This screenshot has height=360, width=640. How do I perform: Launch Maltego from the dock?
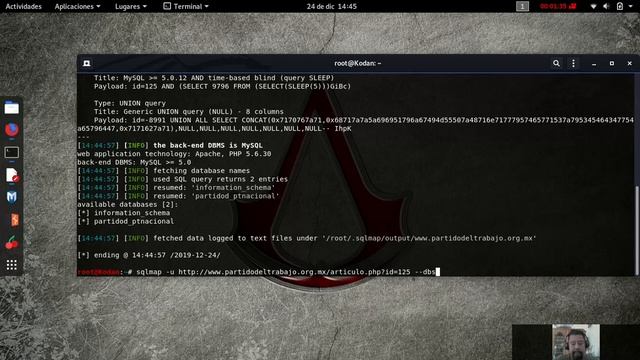click(x=11, y=197)
